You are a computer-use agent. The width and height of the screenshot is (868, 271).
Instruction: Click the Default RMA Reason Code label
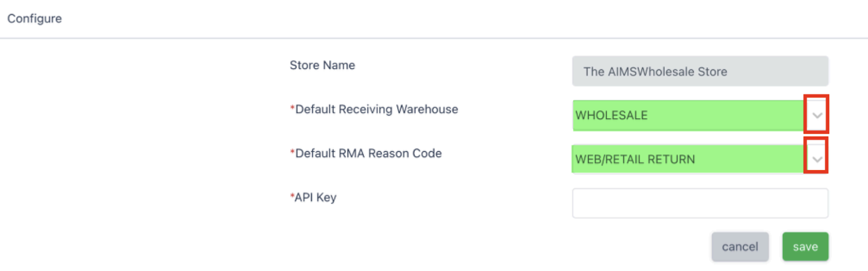click(x=369, y=153)
